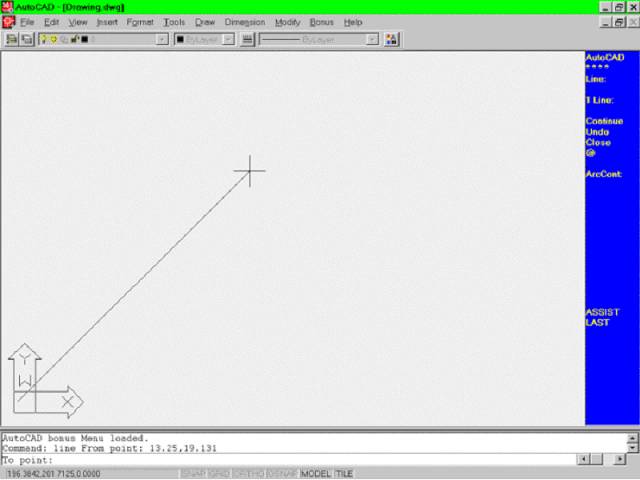Toggle ORTHO in the status bar

tap(249, 474)
